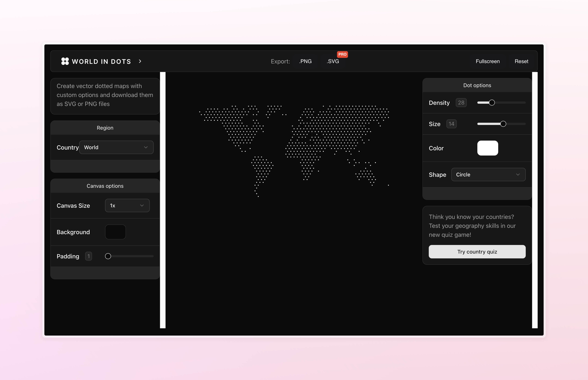Image resolution: width=588 pixels, height=380 pixels.
Task: Click the Country label
Action: click(68, 148)
